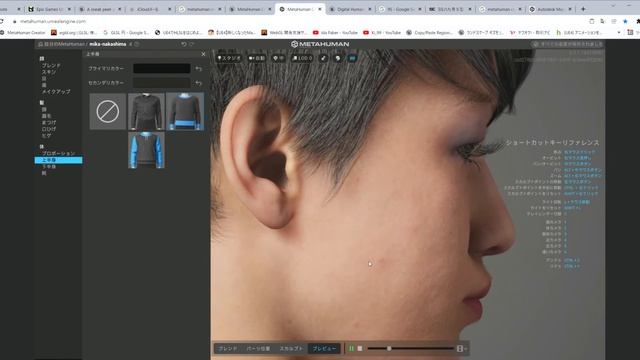This screenshot has height=360, width=640.
Task: Expand the bookmarks overflow chevron
Action: pyautogui.click(x=619, y=32)
